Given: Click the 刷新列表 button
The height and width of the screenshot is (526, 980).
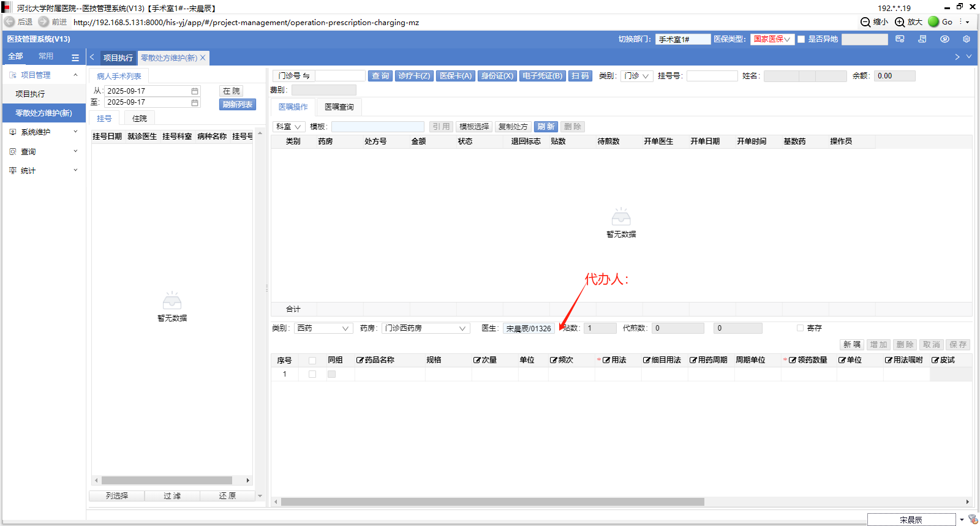Looking at the screenshot, I should point(238,105).
